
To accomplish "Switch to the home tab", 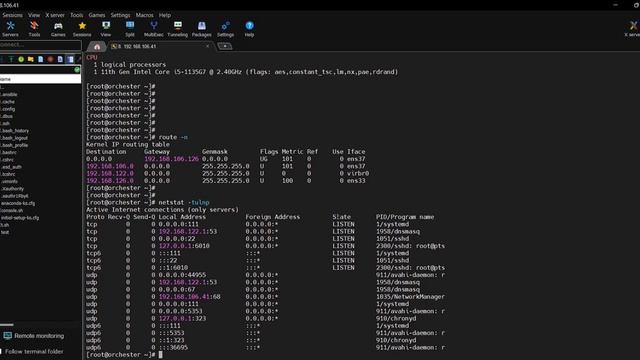I will pyautogui.click(x=97, y=46).
